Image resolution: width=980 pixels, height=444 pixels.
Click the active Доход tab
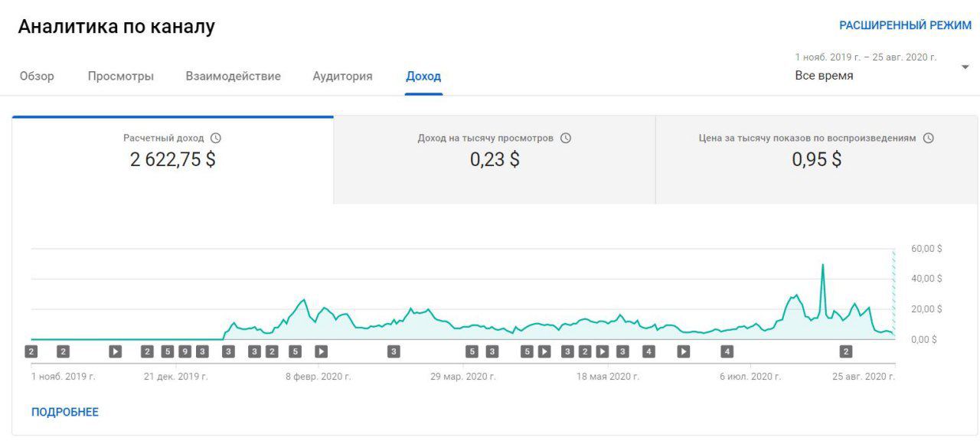click(x=423, y=77)
